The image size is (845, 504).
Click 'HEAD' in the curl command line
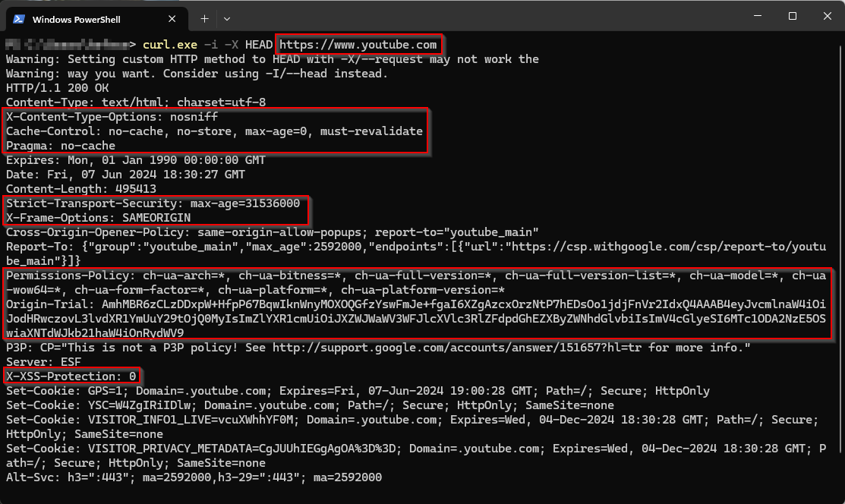[259, 45]
